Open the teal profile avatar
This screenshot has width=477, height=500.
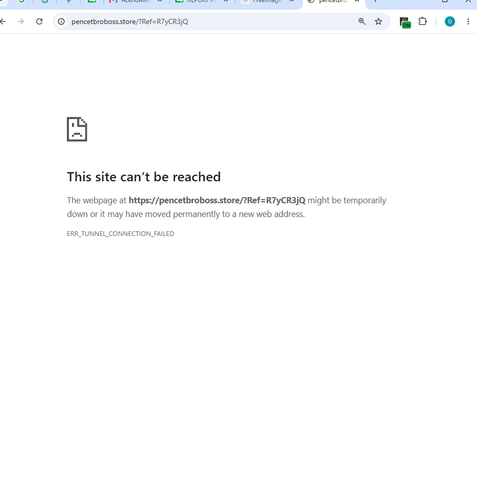pos(450,22)
